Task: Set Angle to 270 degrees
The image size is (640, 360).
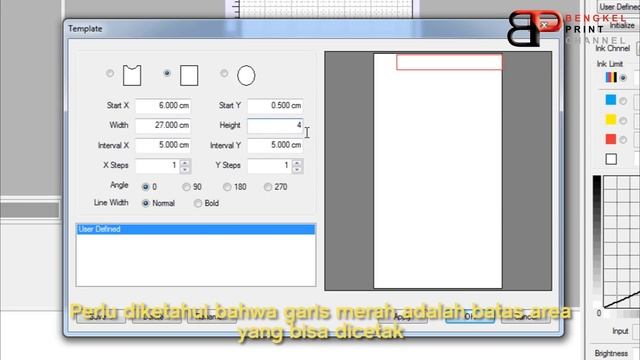Action: pyautogui.click(x=268, y=187)
